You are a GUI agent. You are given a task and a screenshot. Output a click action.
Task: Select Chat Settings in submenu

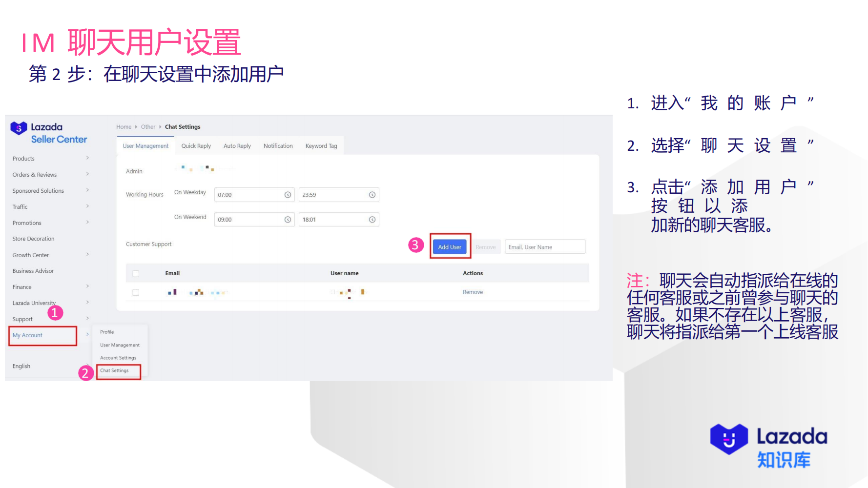tap(114, 371)
